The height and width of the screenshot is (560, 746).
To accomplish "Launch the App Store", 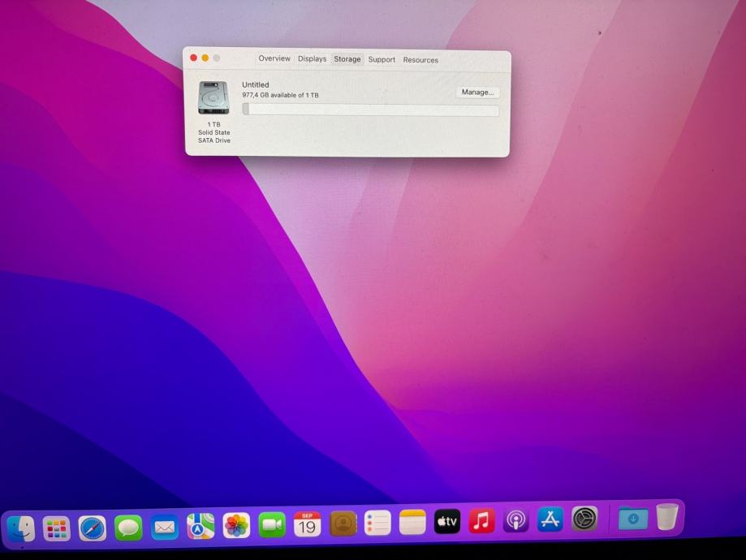I will 550,519.
